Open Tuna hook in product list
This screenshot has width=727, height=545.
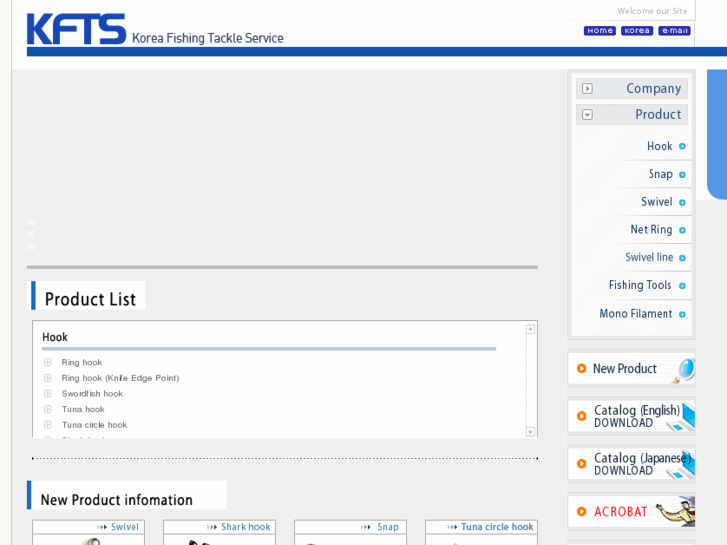83,409
